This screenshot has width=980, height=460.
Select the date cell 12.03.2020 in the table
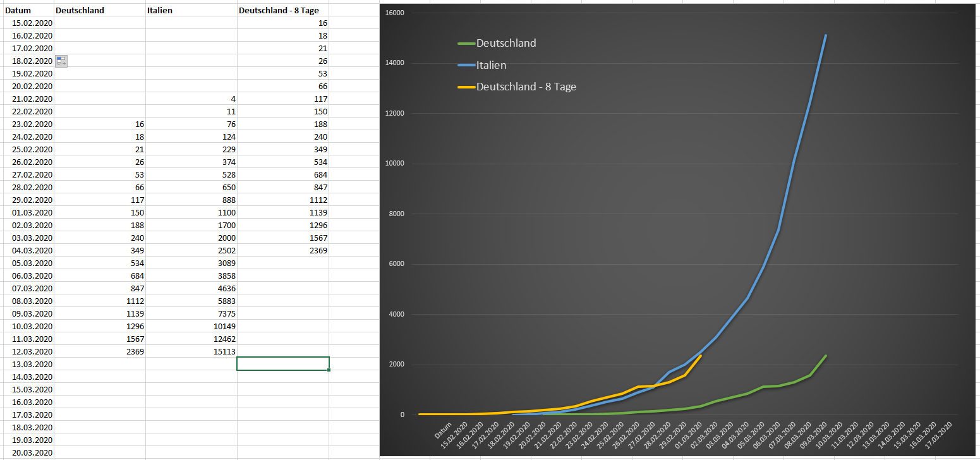[33, 351]
